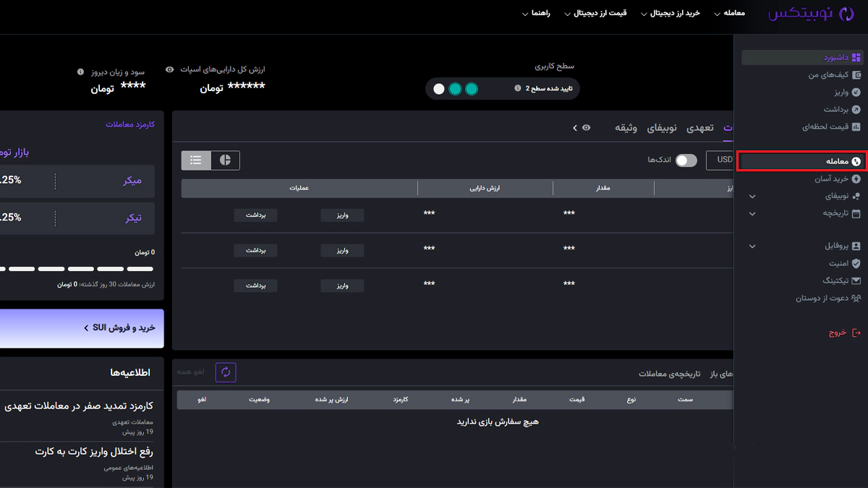
Task: Click the Deposit (واریز) sidebar icon
Action: 856,93
